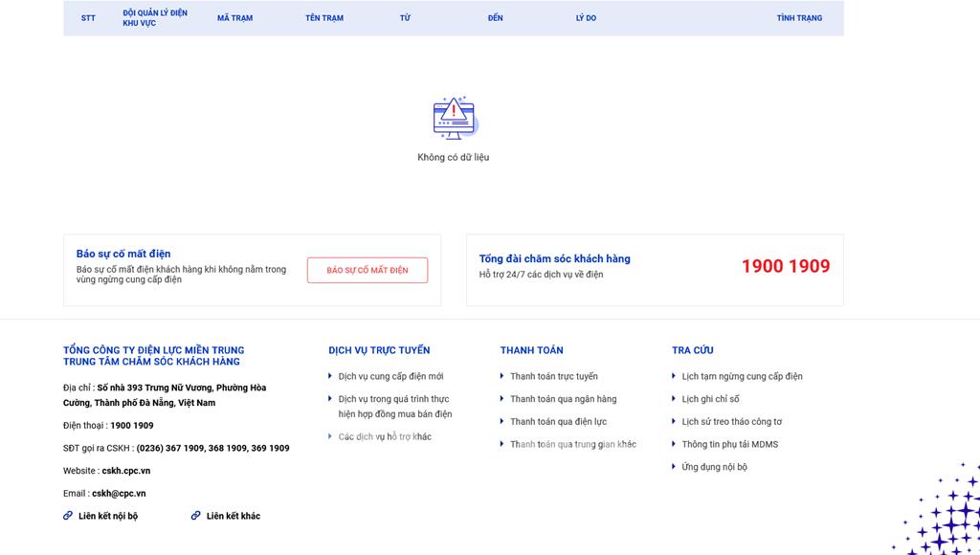
Task: Call hotline number 1900 1909
Action: (785, 267)
